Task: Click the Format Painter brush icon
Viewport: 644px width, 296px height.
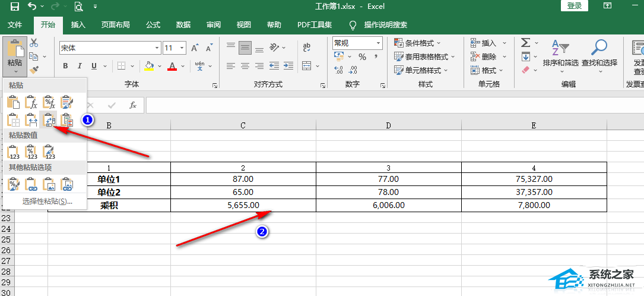Action: [x=34, y=70]
